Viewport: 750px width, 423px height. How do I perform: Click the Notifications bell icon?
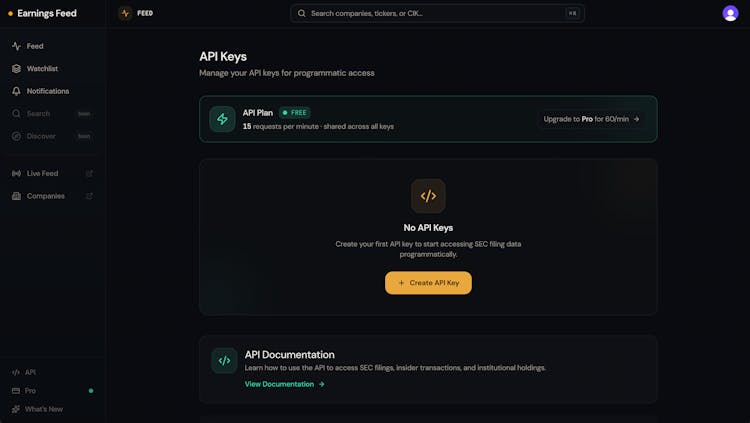[16, 91]
